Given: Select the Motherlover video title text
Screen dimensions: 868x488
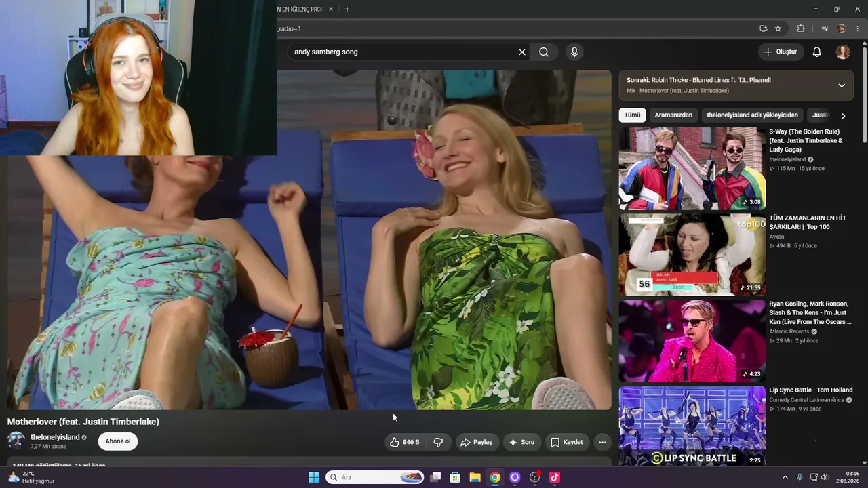Looking at the screenshot, I should [x=83, y=422].
